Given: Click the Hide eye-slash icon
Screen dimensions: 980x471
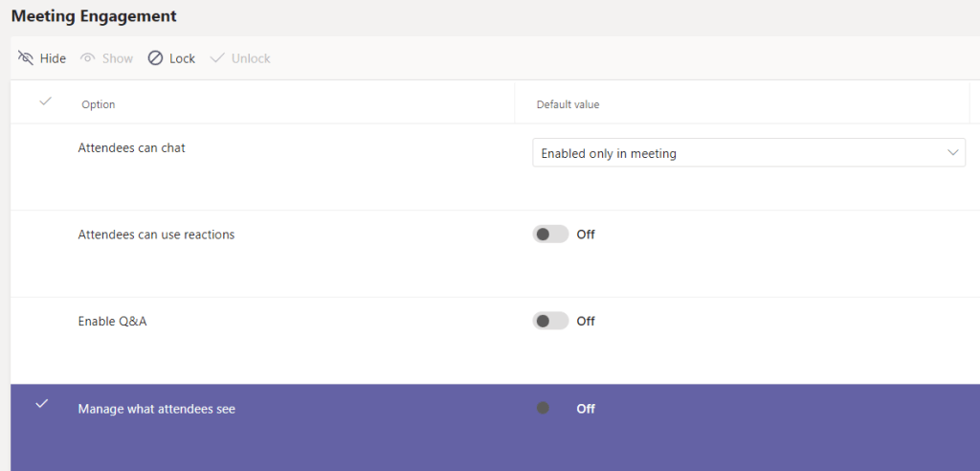Looking at the screenshot, I should pos(25,58).
